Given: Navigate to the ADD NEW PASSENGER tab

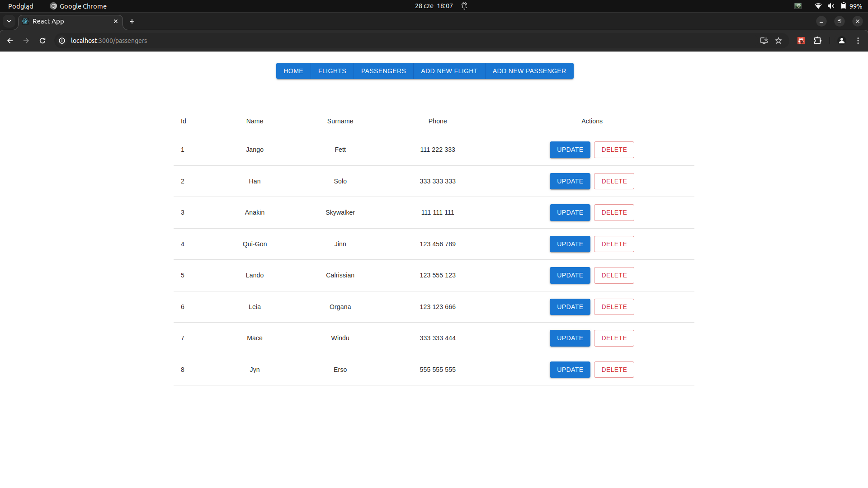Looking at the screenshot, I should point(529,71).
